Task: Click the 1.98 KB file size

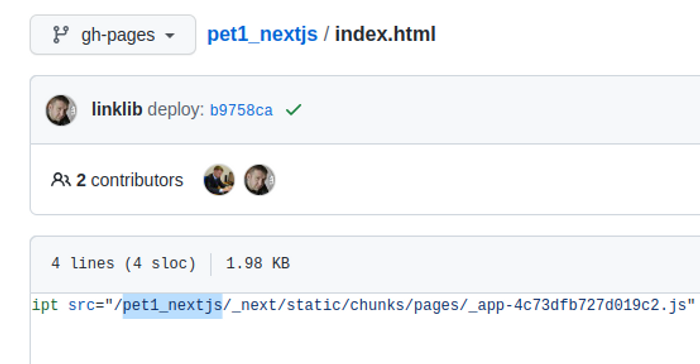Action: tap(258, 263)
